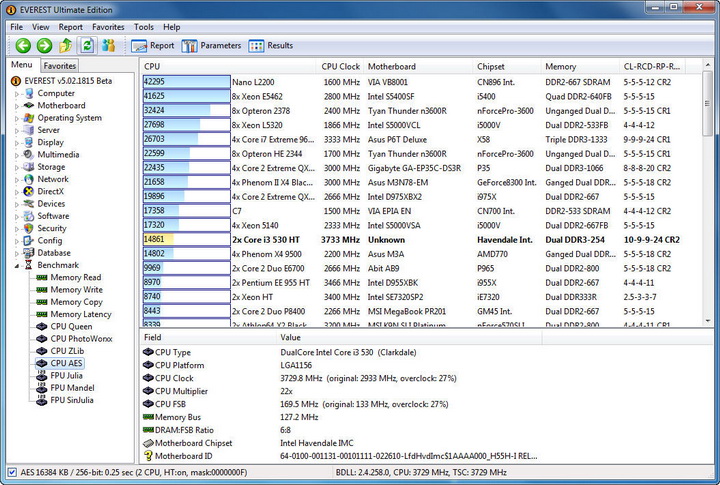720x485 pixels.
Task: Open the Favorites menu
Action: pyautogui.click(x=108, y=27)
